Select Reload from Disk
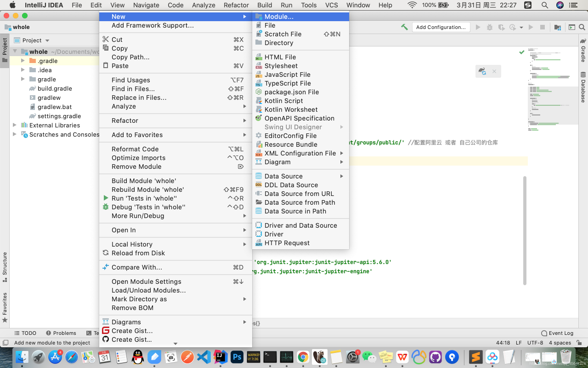This screenshot has width=588, height=368. 175,253
